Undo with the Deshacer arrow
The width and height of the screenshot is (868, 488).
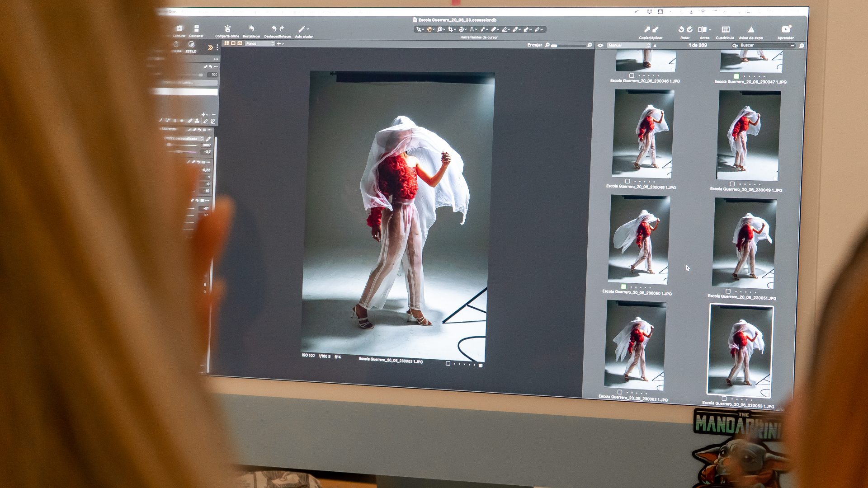click(274, 28)
